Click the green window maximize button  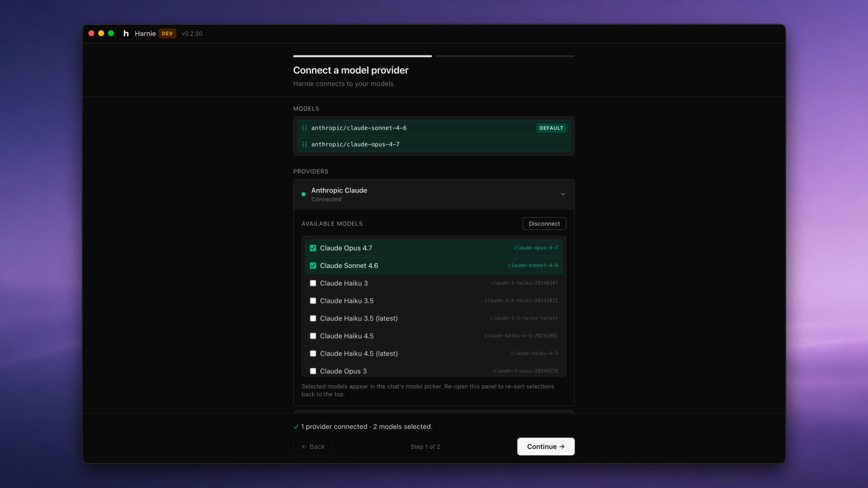(x=111, y=33)
